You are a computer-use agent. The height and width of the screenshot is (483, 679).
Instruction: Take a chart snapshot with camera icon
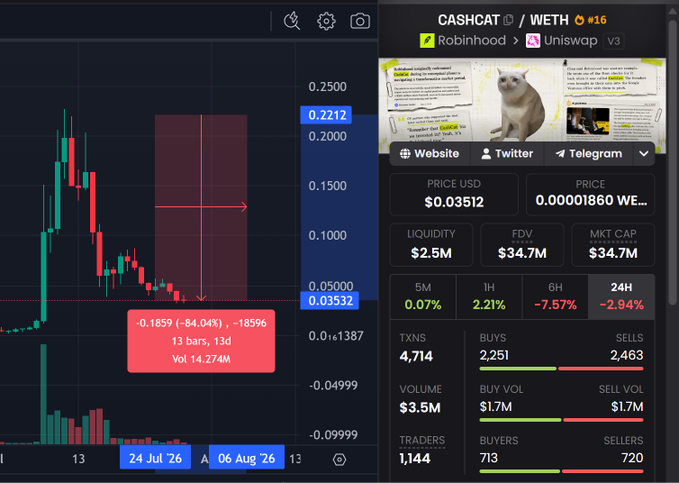(360, 21)
